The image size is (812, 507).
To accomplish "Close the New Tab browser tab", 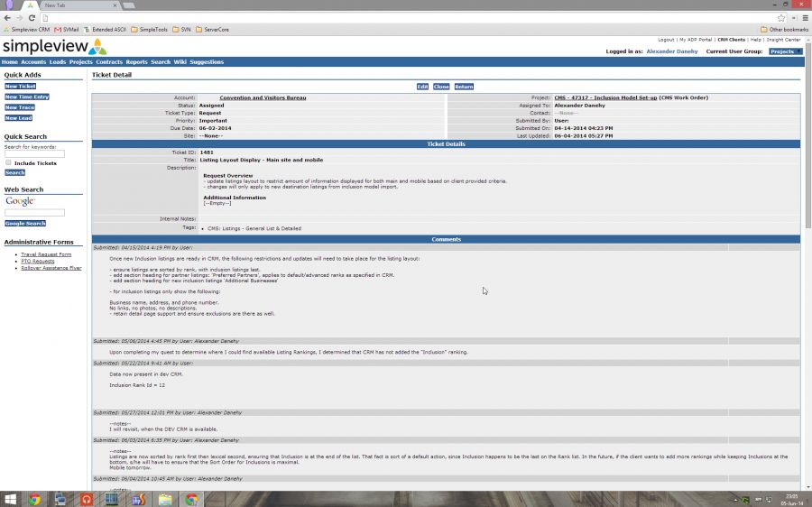I will (x=115, y=5).
